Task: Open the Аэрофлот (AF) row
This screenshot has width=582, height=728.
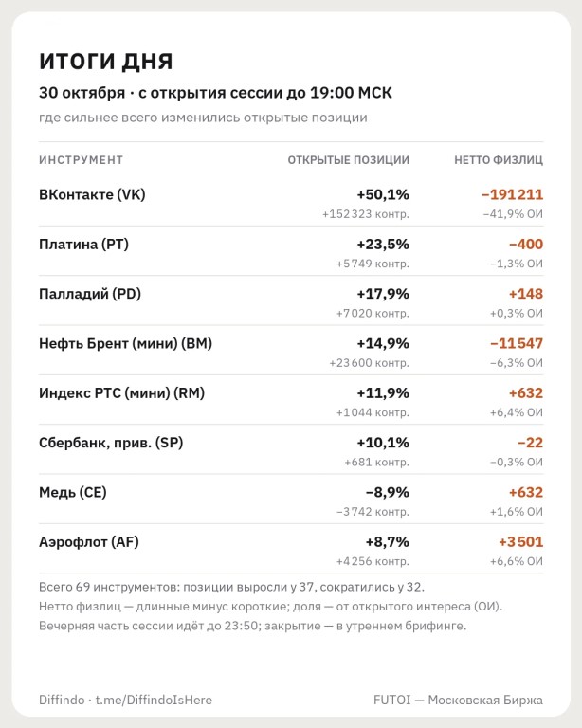Action: pos(291,552)
